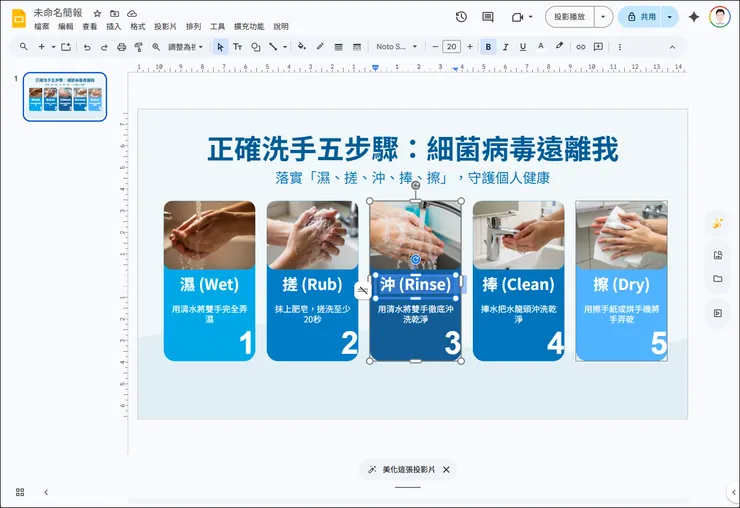Collapse the toolbar with the up chevron

(672, 47)
